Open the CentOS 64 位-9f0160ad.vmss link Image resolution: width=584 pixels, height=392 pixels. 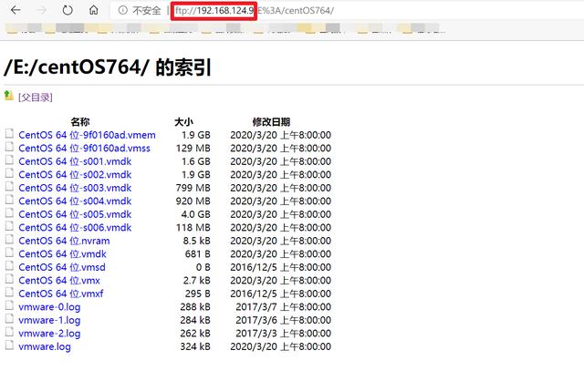pos(85,149)
